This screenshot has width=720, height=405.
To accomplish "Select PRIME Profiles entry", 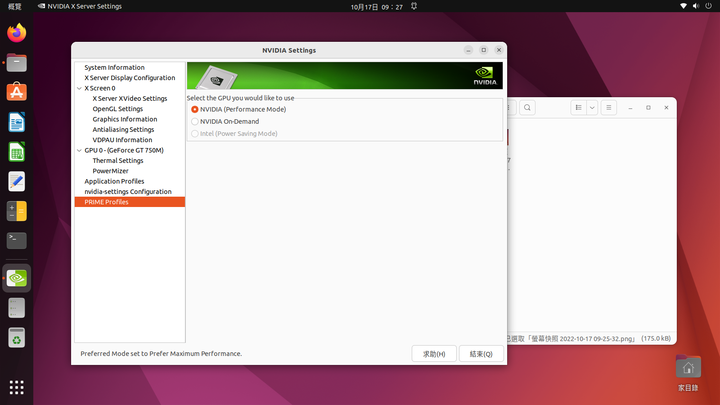I will click(130, 202).
